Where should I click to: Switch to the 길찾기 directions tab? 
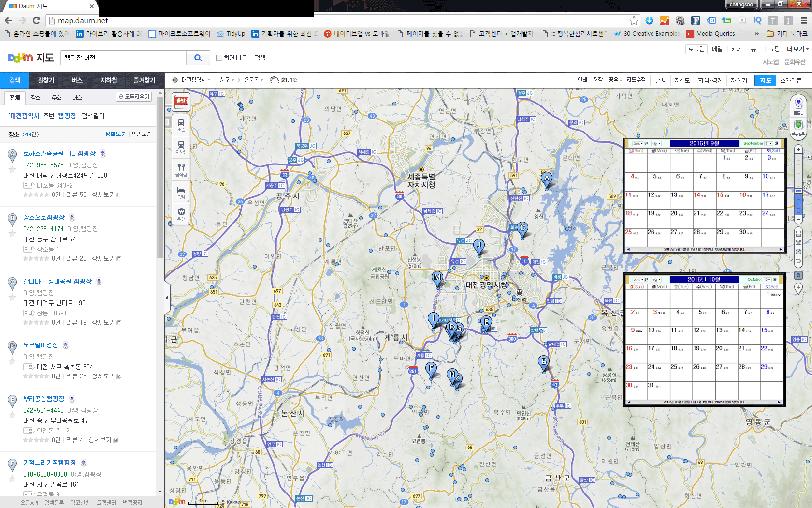pyautogui.click(x=46, y=80)
